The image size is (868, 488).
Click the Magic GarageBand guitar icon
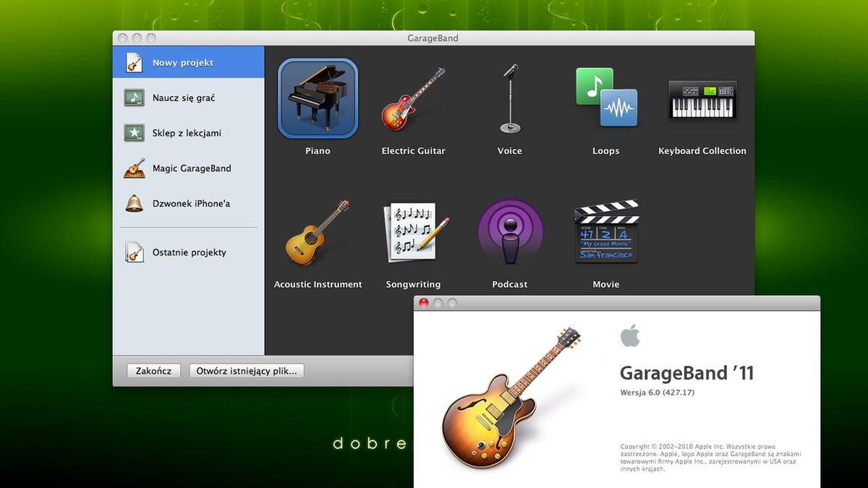click(134, 168)
